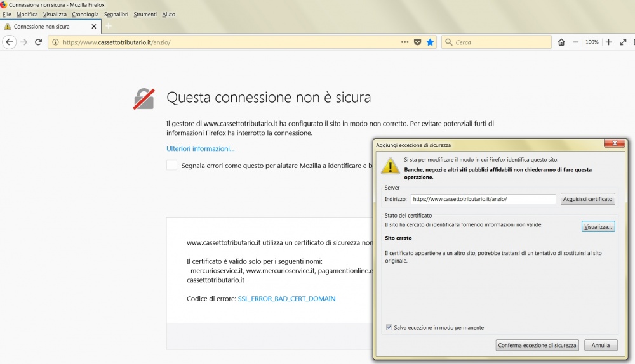Click the SSL_ERROR_BAD_CERT_DOMAIN error code link
Screen dimensions: 635x364
point(286,299)
